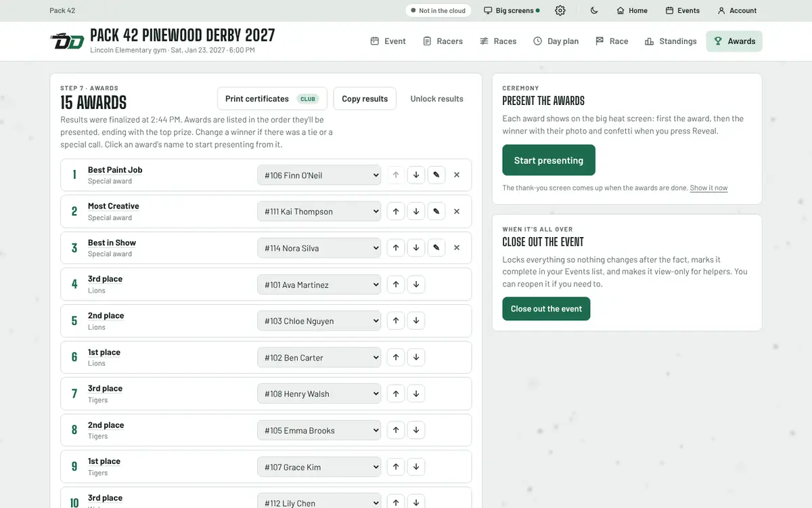Image resolution: width=812 pixels, height=508 pixels.
Task: Switch to the Standings tab
Action: (x=671, y=41)
